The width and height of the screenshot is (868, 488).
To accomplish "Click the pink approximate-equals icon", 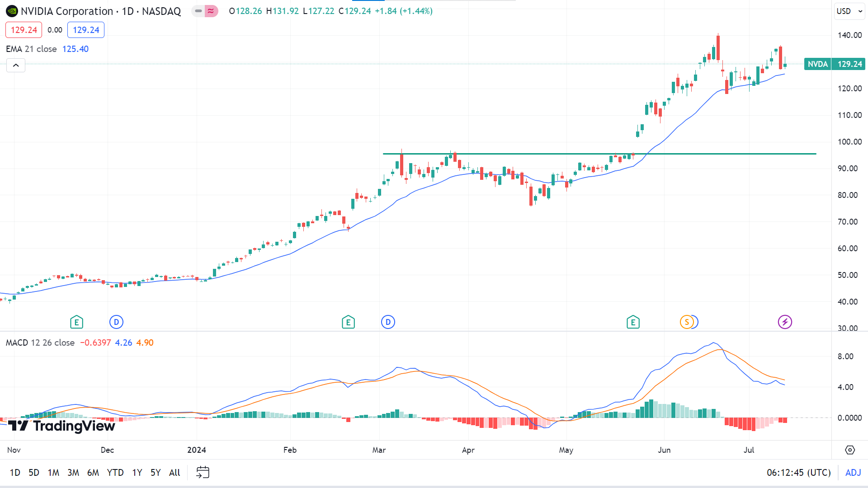I will pos(211,11).
